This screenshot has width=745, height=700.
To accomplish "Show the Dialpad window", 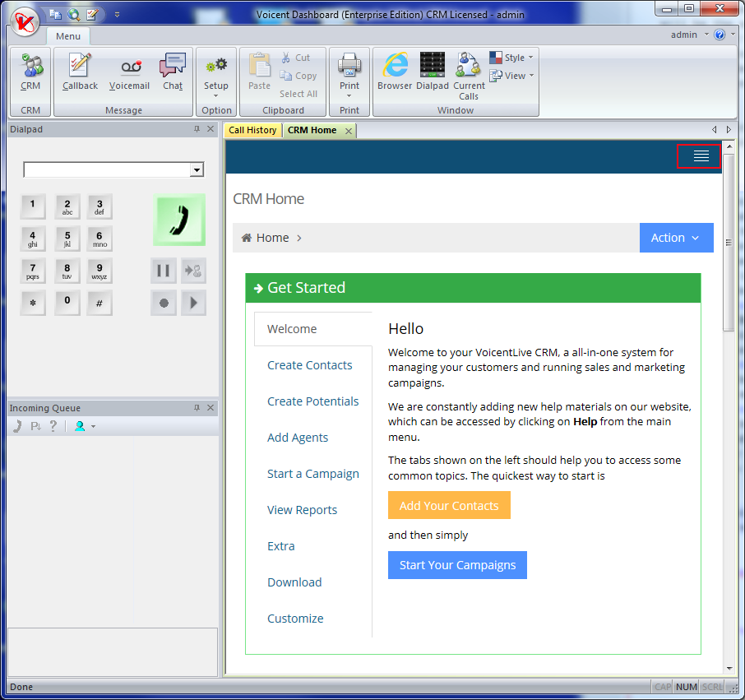I will pyautogui.click(x=433, y=72).
